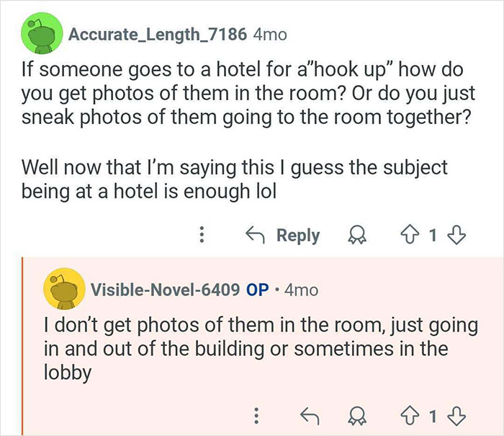Image resolution: width=504 pixels, height=436 pixels.
Task: Collapse the reply thread using red line
Action: pos(22,346)
